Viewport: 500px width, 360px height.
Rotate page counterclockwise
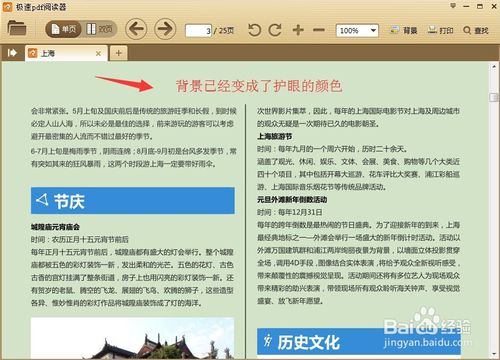tap(255, 30)
